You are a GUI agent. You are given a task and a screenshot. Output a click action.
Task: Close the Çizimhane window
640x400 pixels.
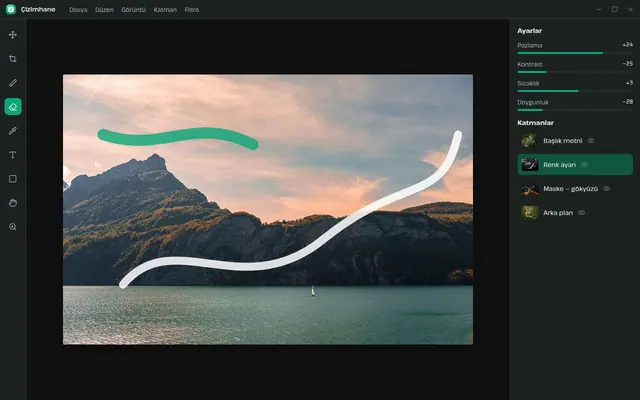click(x=630, y=9)
